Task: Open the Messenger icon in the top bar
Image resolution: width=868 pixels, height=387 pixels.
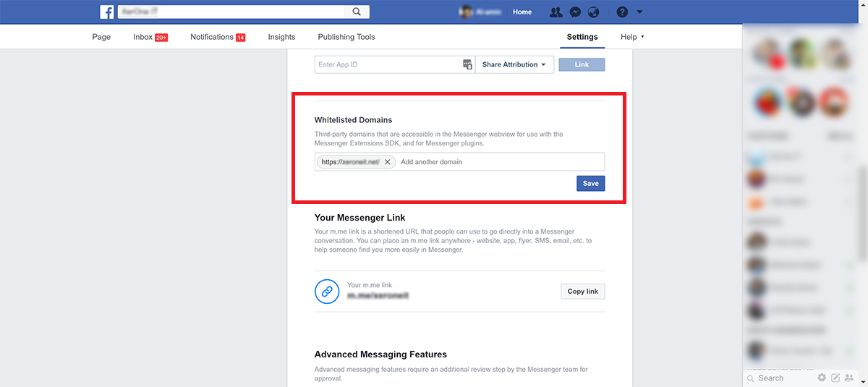Action: (x=575, y=12)
